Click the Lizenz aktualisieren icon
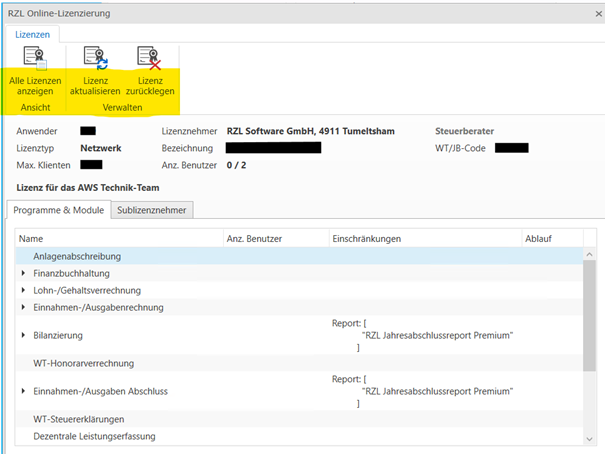The width and height of the screenshot is (605, 454). point(96,59)
